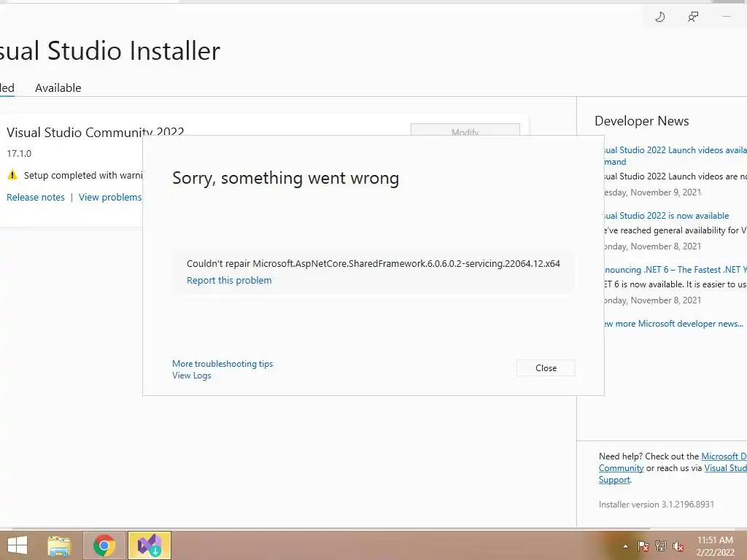This screenshot has height=560, width=747.
Task: Open the network status tray icon
Action: 661,546
